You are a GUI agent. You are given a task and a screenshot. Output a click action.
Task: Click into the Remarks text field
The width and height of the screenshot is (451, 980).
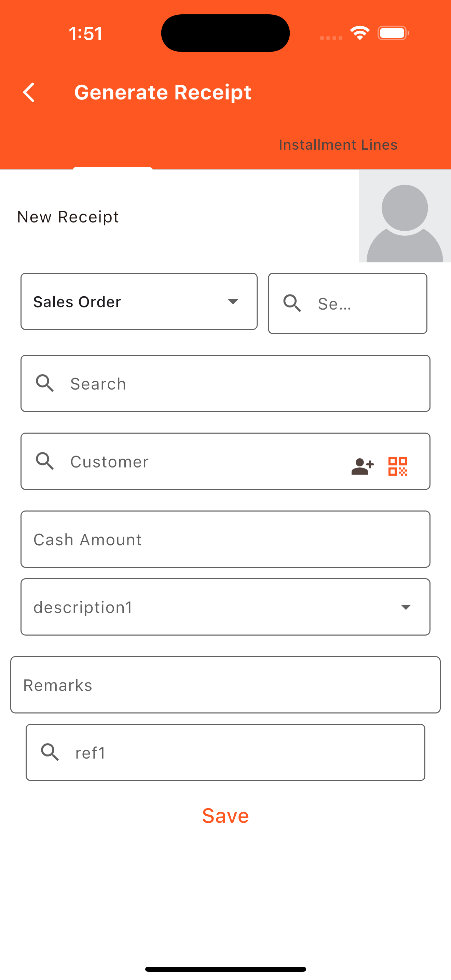coord(225,684)
